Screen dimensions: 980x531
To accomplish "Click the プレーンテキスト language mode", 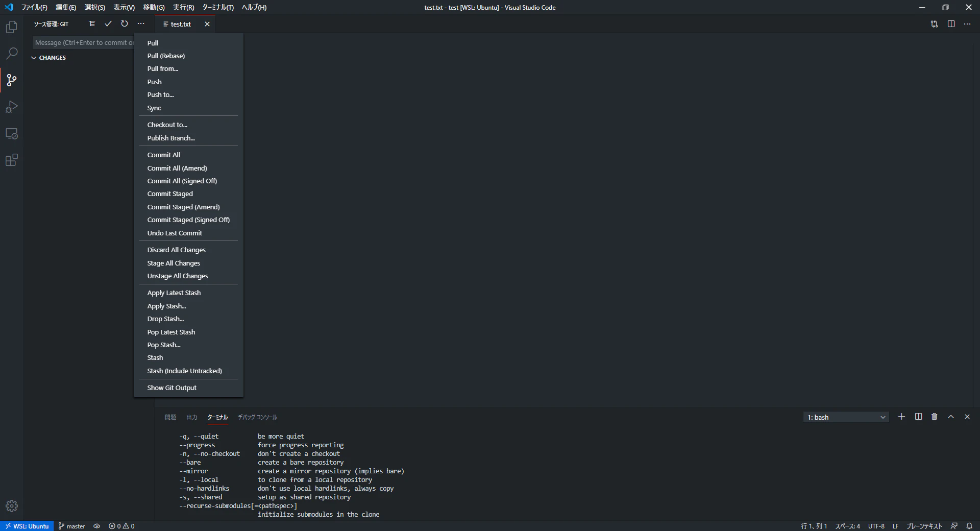I will pyautogui.click(x=924, y=526).
